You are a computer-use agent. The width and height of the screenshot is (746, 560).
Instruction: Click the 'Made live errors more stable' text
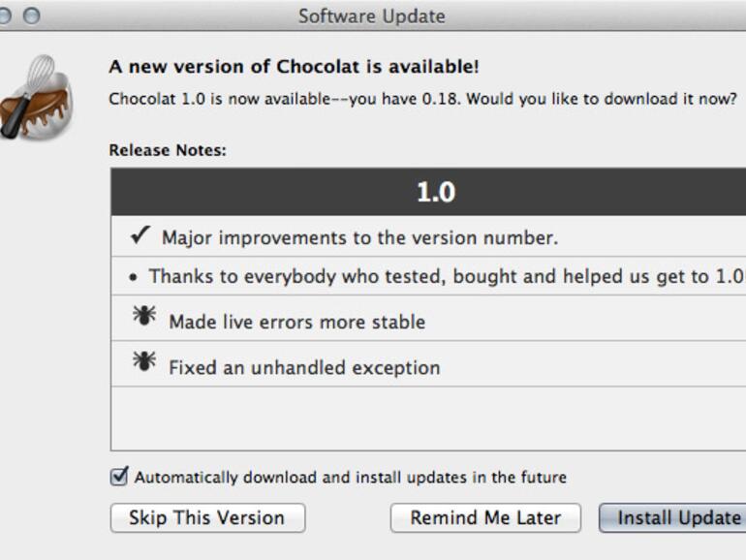coord(296,322)
